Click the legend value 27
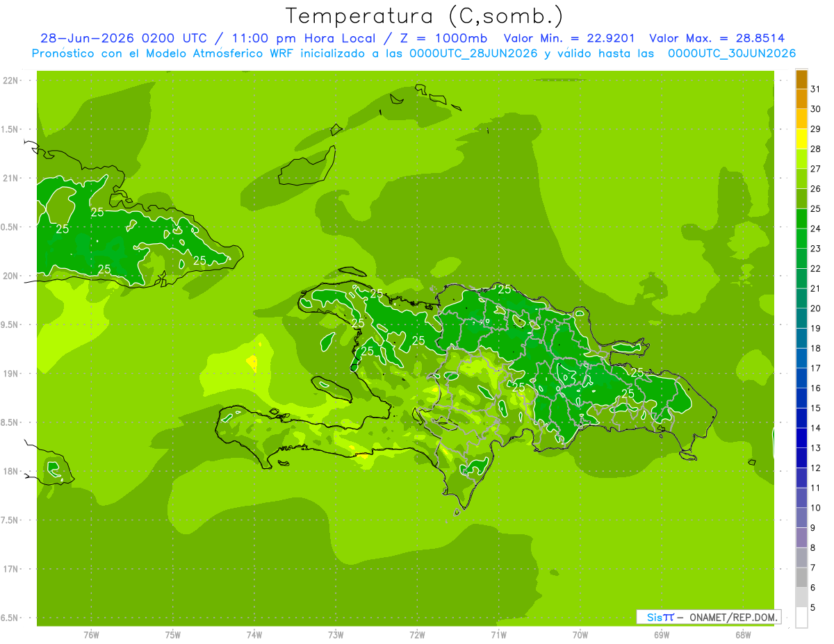Screen dimensions: 834x644 [815, 169]
